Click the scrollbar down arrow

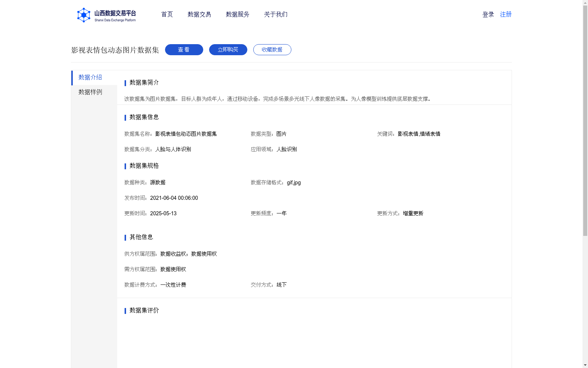(585, 365)
